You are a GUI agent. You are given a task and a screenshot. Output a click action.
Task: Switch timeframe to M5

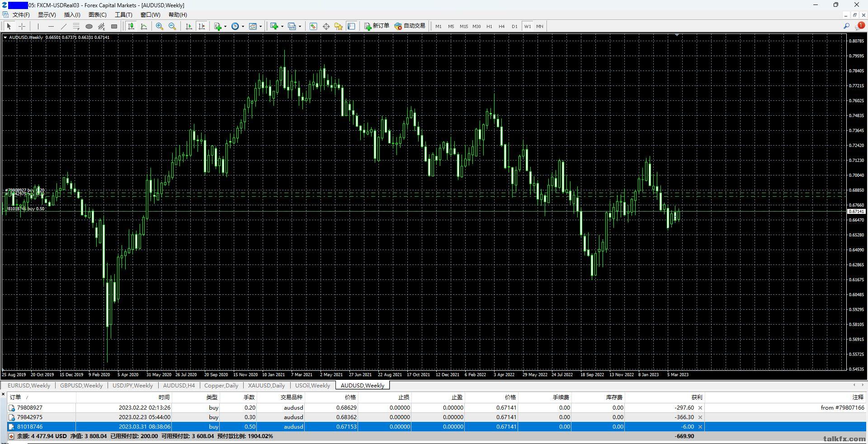click(451, 26)
